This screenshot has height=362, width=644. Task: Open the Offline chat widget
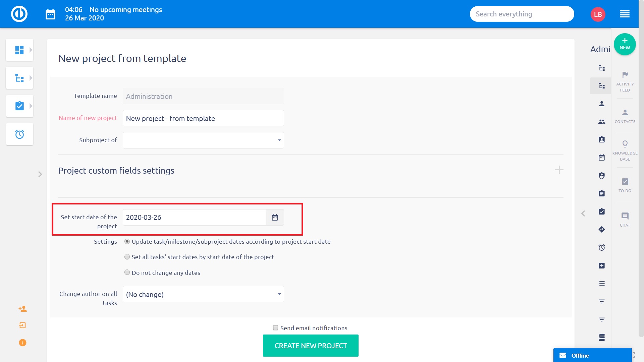point(592,355)
